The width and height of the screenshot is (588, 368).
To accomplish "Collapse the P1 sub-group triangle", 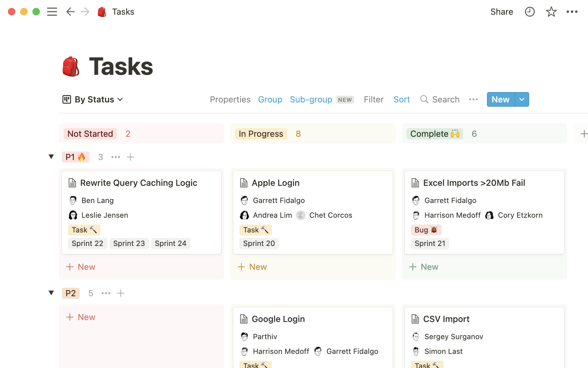I will point(51,157).
